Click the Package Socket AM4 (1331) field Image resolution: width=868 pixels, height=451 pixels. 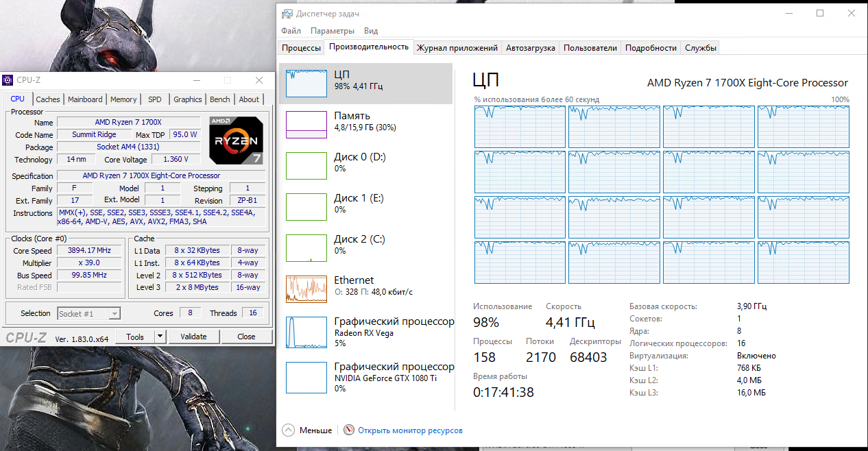coord(128,147)
